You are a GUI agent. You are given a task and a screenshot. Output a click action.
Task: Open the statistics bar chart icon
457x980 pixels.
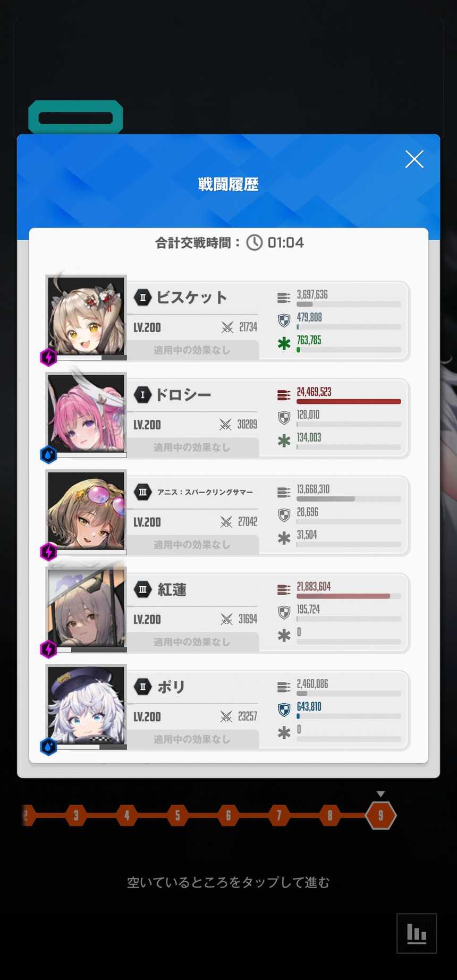417,933
